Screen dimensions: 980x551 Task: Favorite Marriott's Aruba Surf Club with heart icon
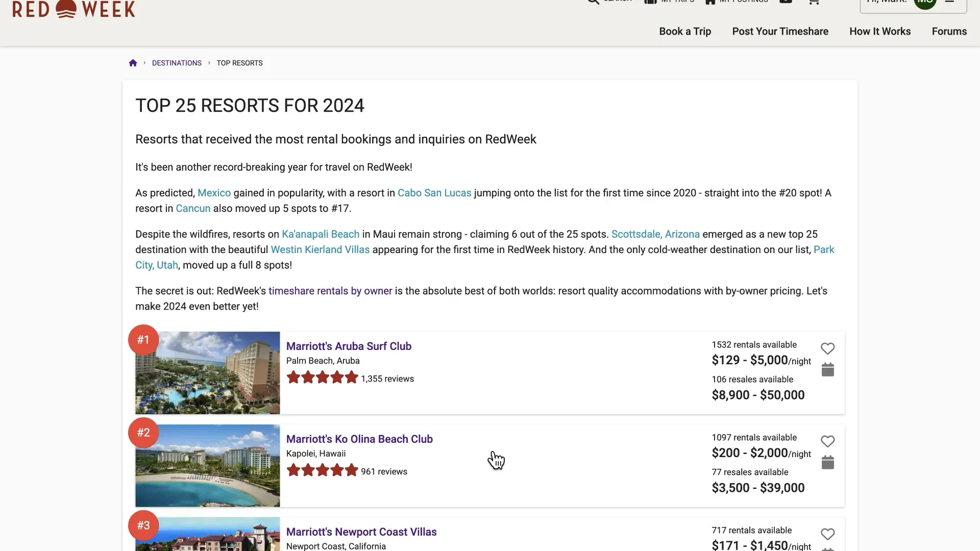(x=827, y=348)
